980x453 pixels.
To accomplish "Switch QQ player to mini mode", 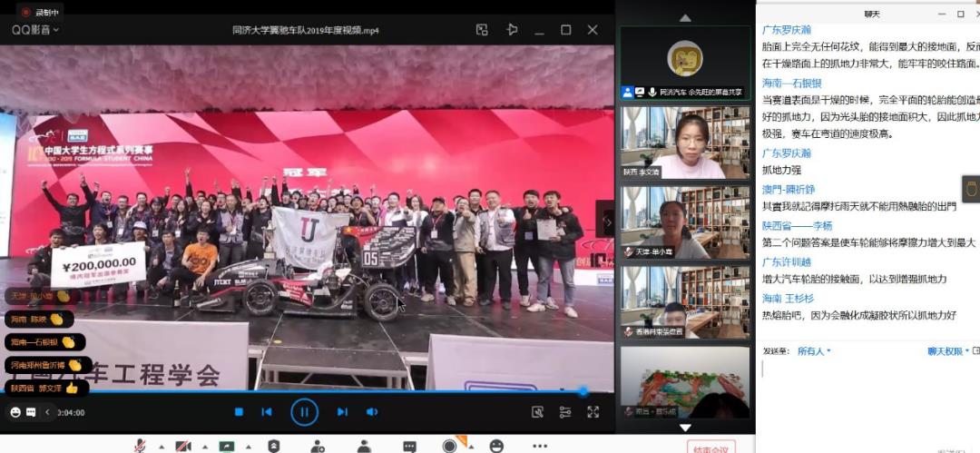I will pos(482,30).
